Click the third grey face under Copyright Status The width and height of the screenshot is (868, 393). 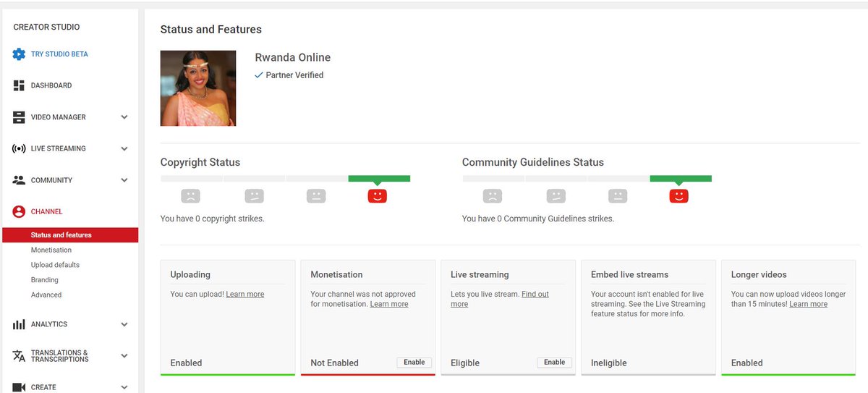pyautogui.click(x=316, y=195)
